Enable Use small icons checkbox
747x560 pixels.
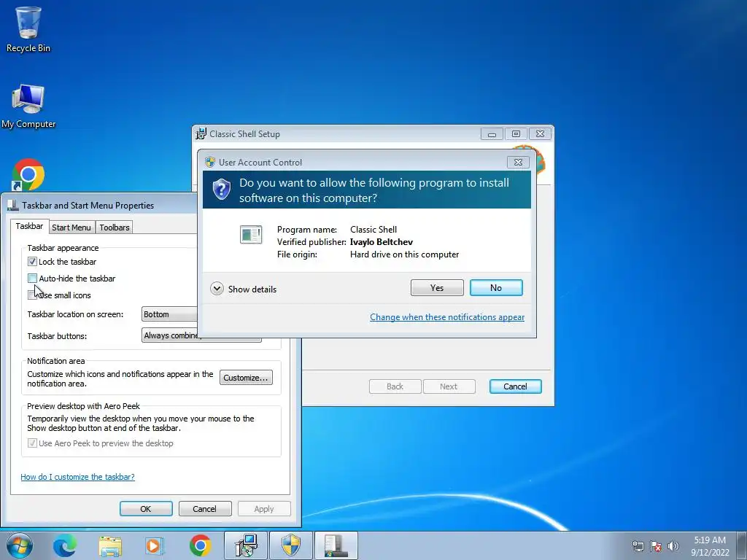(32, 295)
